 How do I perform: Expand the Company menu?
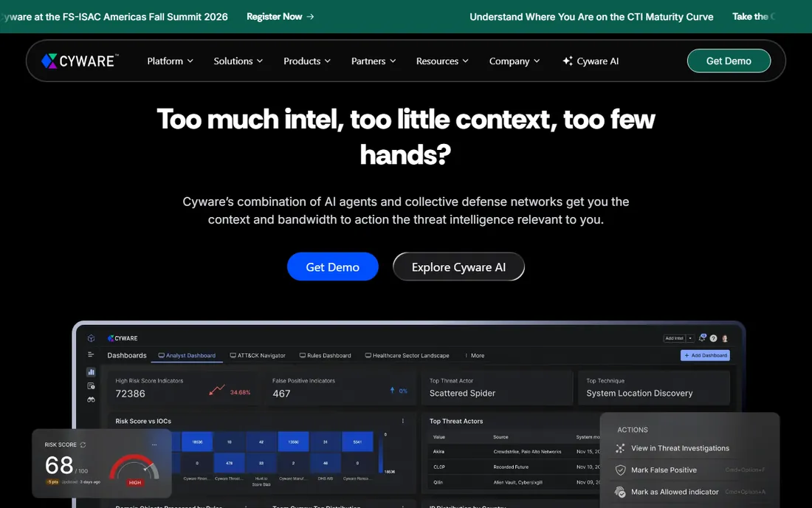[515, 61]
